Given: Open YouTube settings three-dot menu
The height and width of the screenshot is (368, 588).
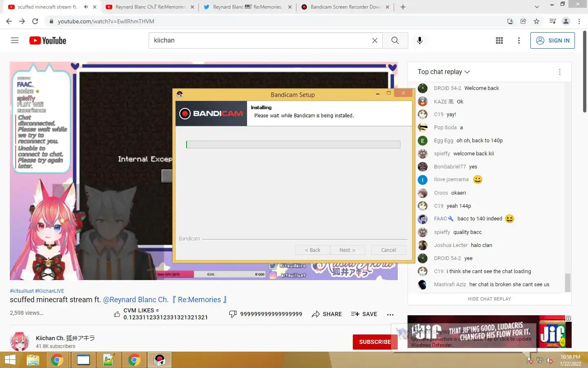Looking at the screenshot, I should (519, 40).
